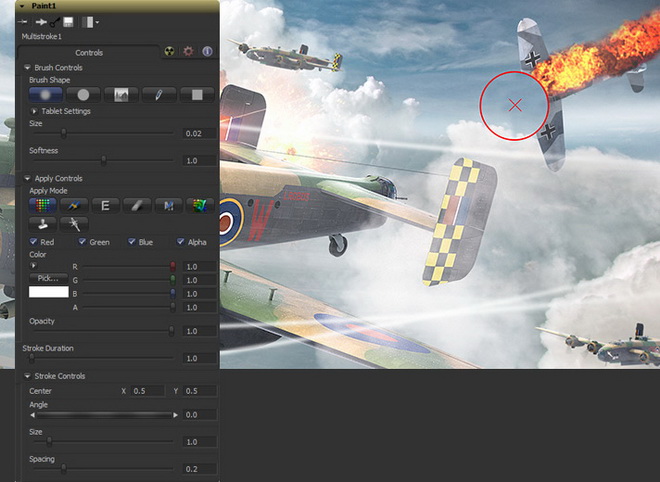The height and width of the screenshot is (482, 660).
Task: Click the Pick... color button
Action: pyautogui.click(x=48, y=278)
